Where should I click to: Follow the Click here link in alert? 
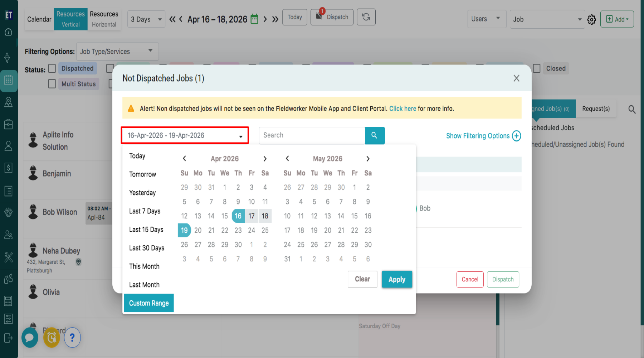tap(402, 108)
